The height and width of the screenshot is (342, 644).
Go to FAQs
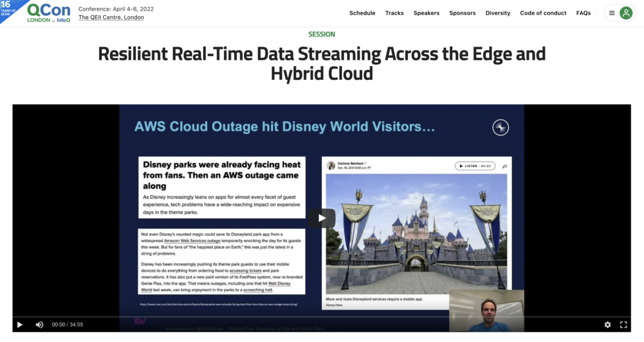pyautogui.click(x=583, y=13)
